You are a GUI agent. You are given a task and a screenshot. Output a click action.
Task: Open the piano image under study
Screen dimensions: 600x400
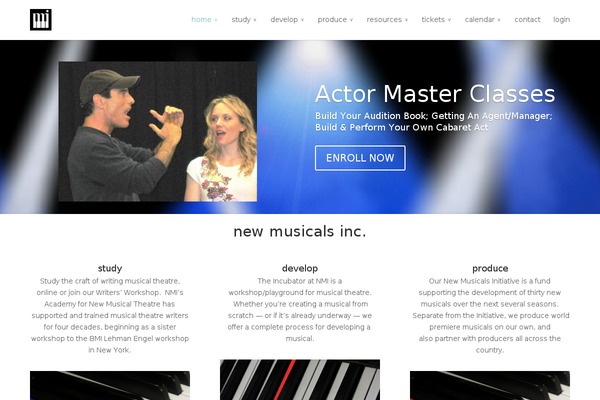(110, 385)
